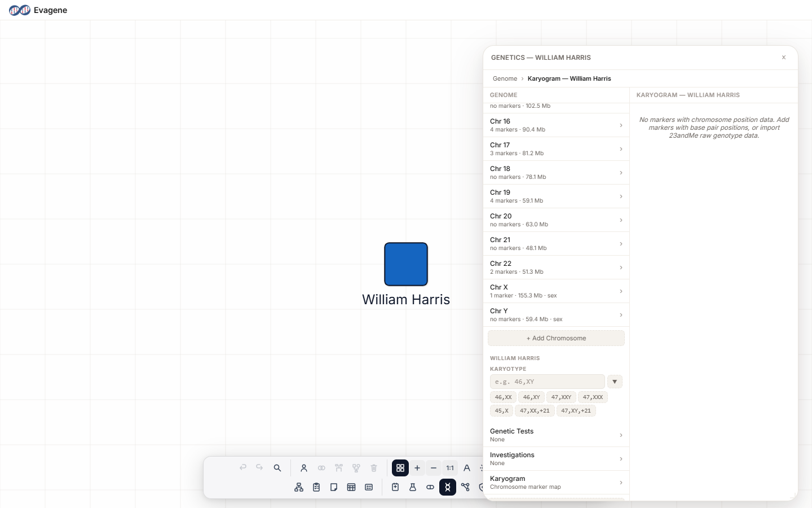Click the Genome breadcrumb link

505,78
